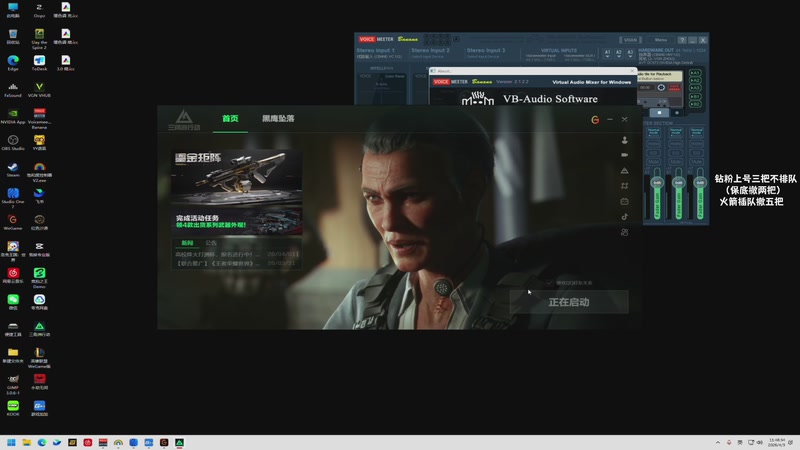Open the WeGame desktop shortcut

pos(13,222)
